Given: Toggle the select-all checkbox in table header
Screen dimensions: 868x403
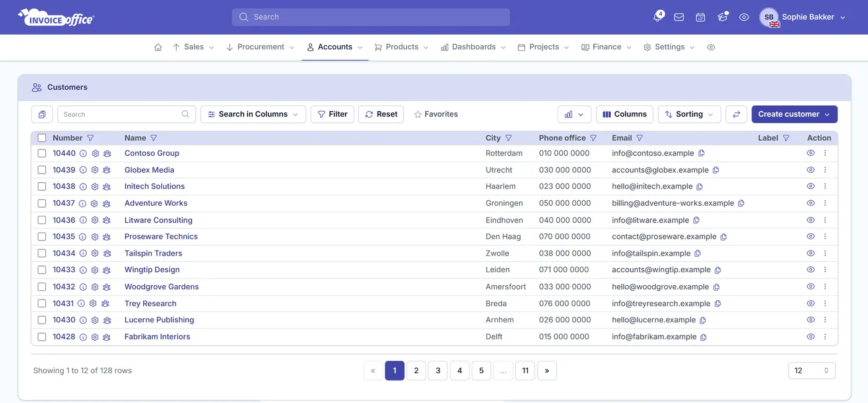Looking at the screenshot, I should [42, 138].
